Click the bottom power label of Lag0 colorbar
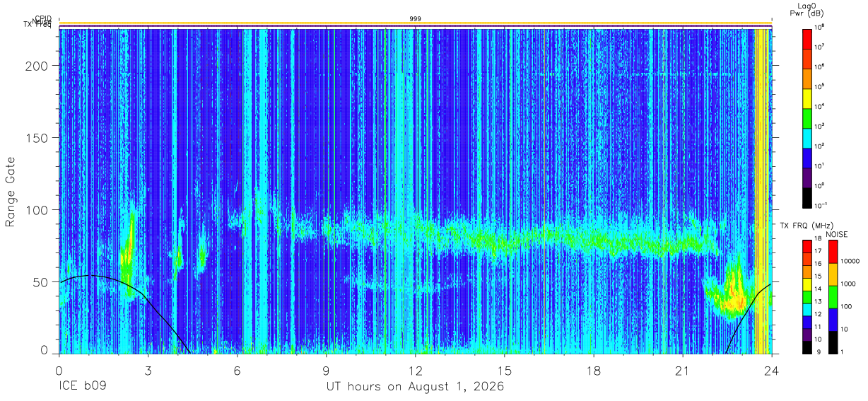This screenshot has height=401, width=868. (821, 204)
